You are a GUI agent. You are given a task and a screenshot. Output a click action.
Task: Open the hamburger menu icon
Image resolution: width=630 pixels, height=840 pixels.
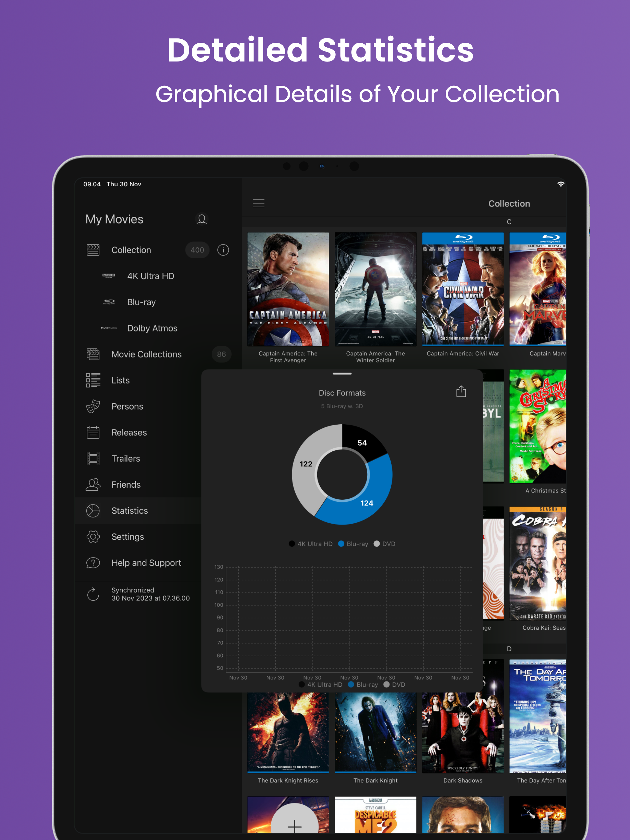pos(258,203)
